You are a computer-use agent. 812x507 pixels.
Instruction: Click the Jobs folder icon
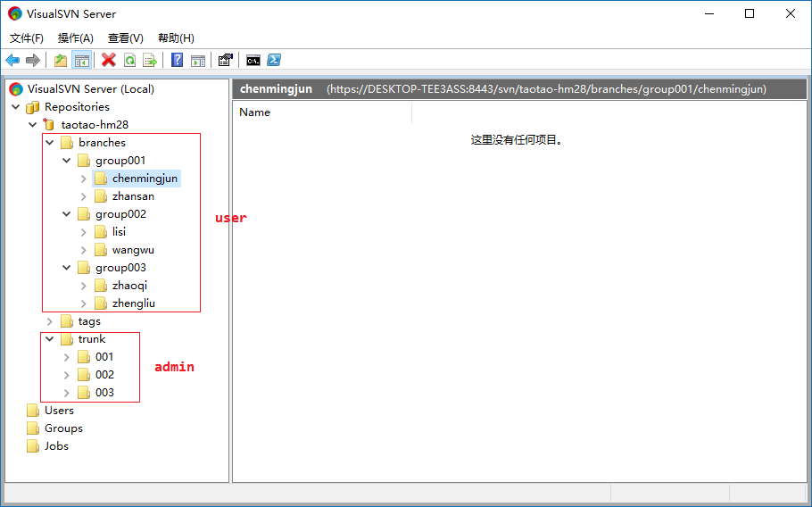point(33,446)
